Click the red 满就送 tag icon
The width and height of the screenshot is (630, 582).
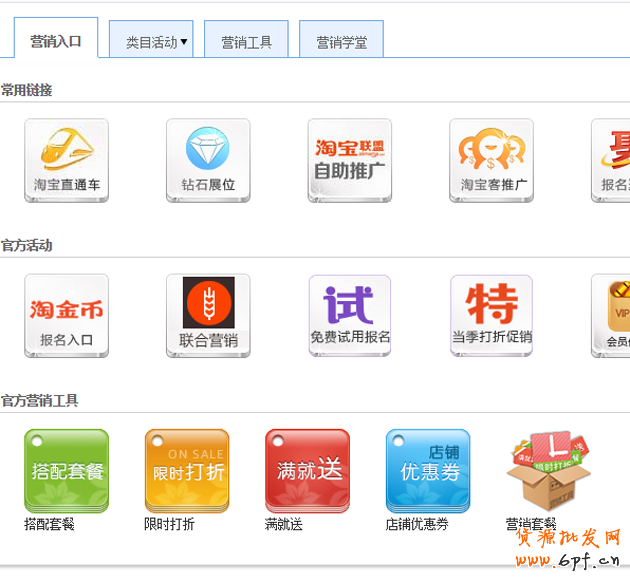pyautogui.click(x=307, y=471)
